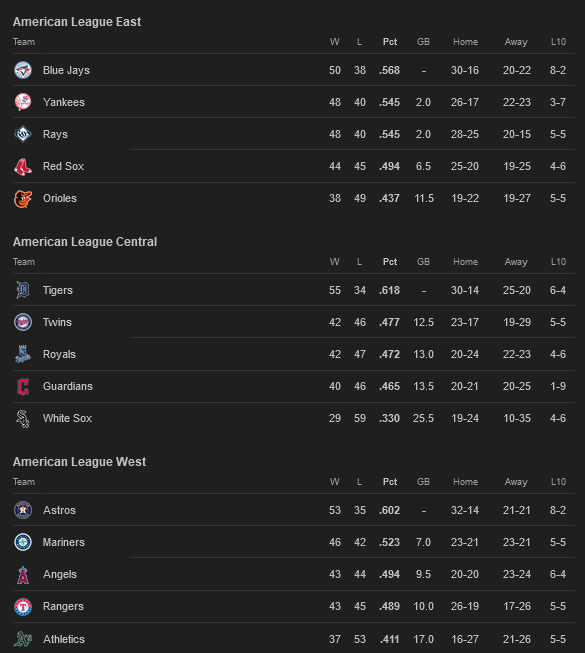
Task: Click the Tigers D logo
Action: pyautogui.click(x=23, y=290)
